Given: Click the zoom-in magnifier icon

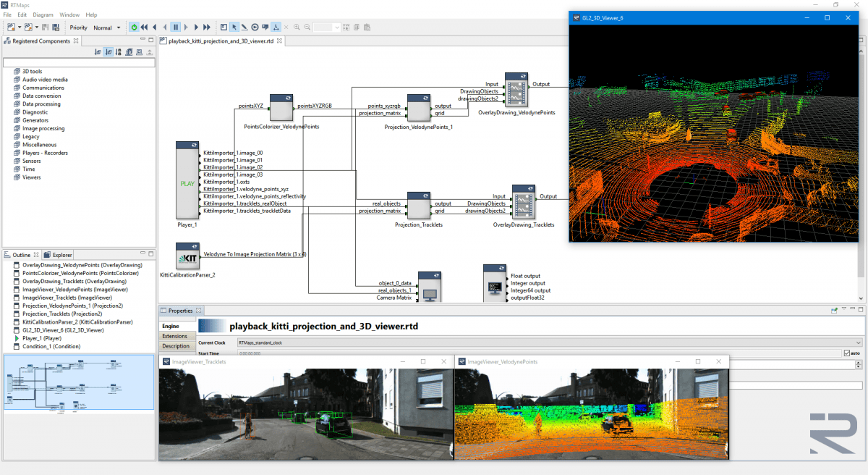Looking at the screenshot, I should coord(297,27).
